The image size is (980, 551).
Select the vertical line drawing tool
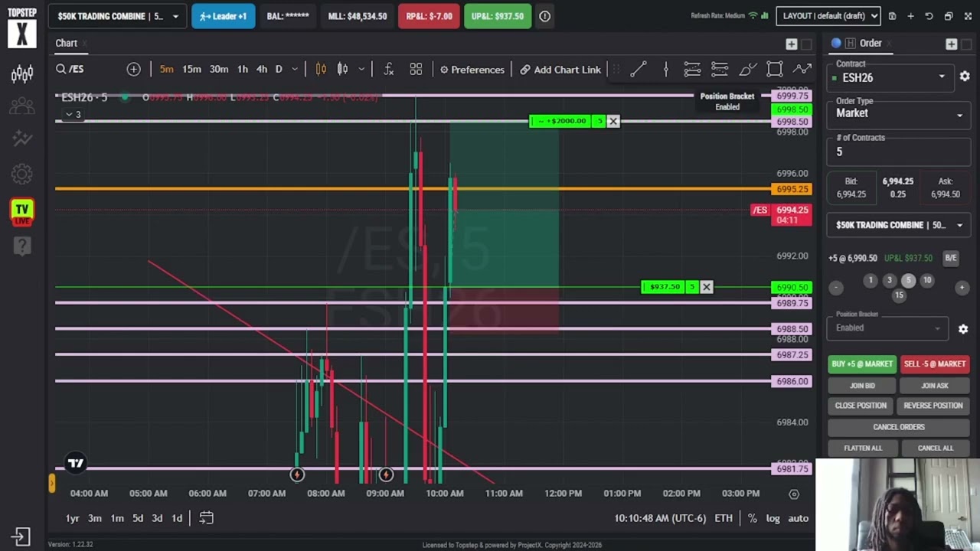click(665, 70)
